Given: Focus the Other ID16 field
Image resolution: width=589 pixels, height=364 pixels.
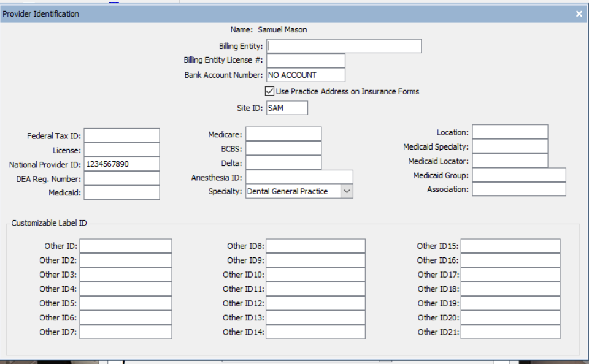Looking at the screenshot, I should [x=510, y=260].
